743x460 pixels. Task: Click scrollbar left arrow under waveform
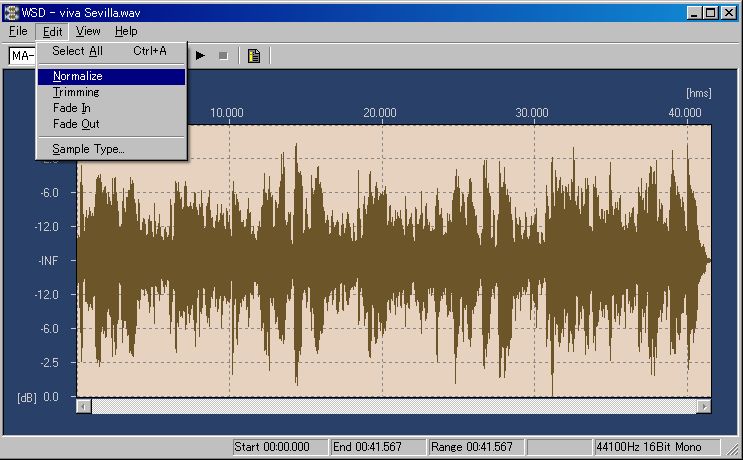click(84, 406)
